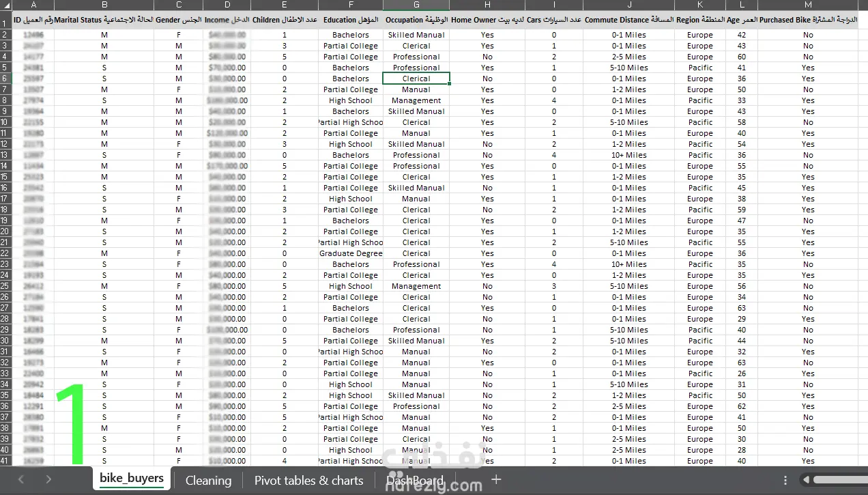
Task: Click age '60' in row 4
Action: (x=742, y=57)
